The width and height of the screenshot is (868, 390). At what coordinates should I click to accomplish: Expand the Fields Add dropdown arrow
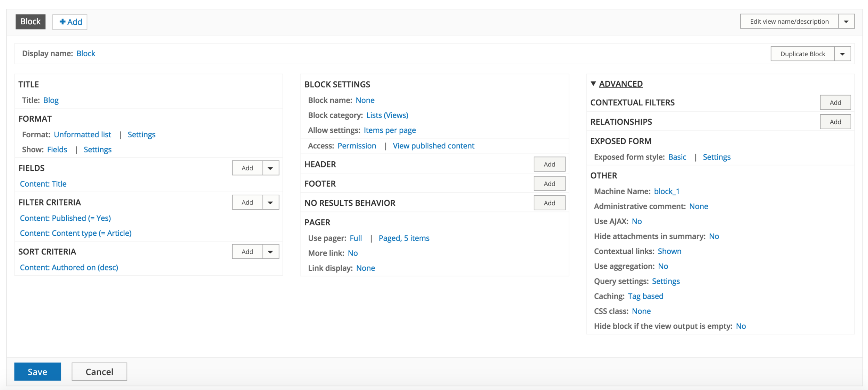point(270,168)
